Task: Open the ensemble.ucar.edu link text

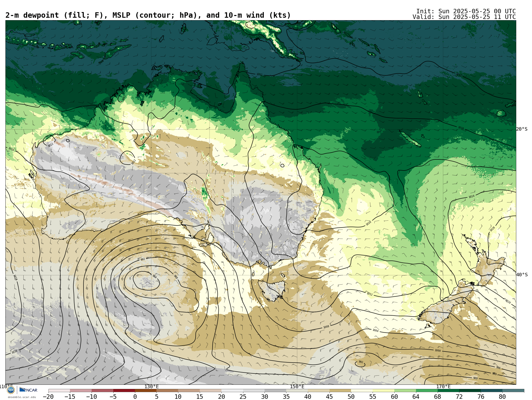Action: (22, 397)
